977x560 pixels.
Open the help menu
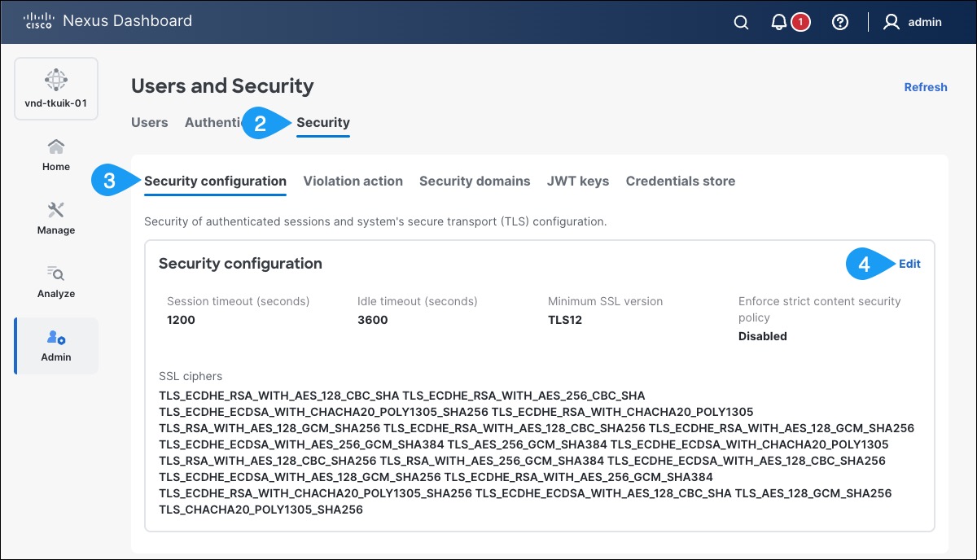coord(839,22)
